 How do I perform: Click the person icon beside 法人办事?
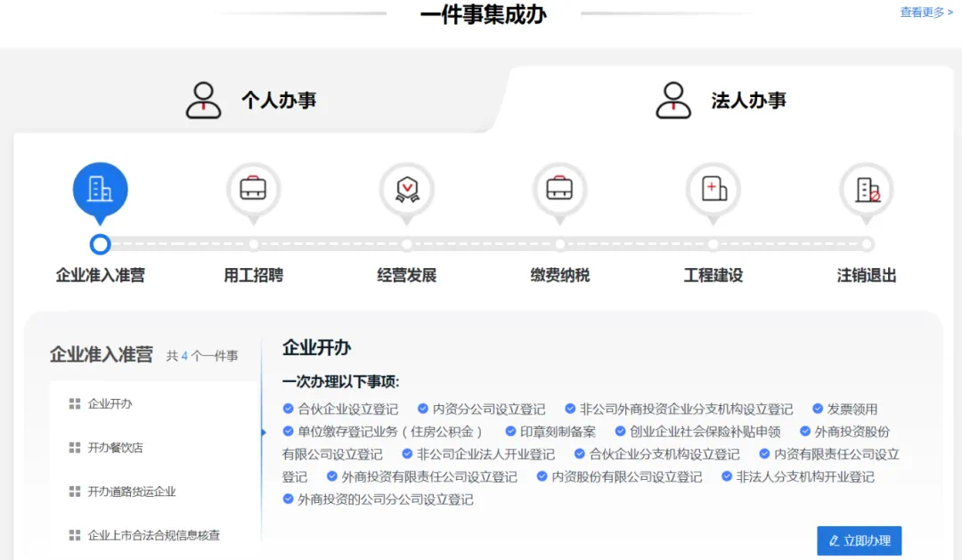click(673, 101)
